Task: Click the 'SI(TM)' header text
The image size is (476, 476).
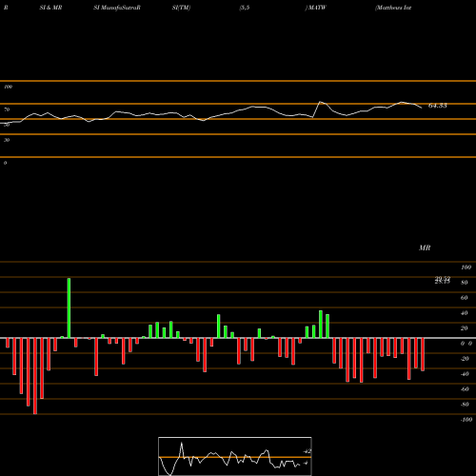Action: pyautogui.click(x=182, y=8)
